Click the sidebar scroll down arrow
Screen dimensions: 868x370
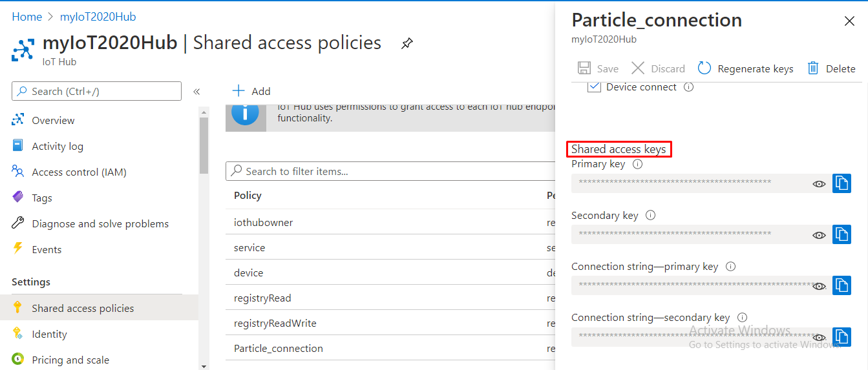click(204, 365)
